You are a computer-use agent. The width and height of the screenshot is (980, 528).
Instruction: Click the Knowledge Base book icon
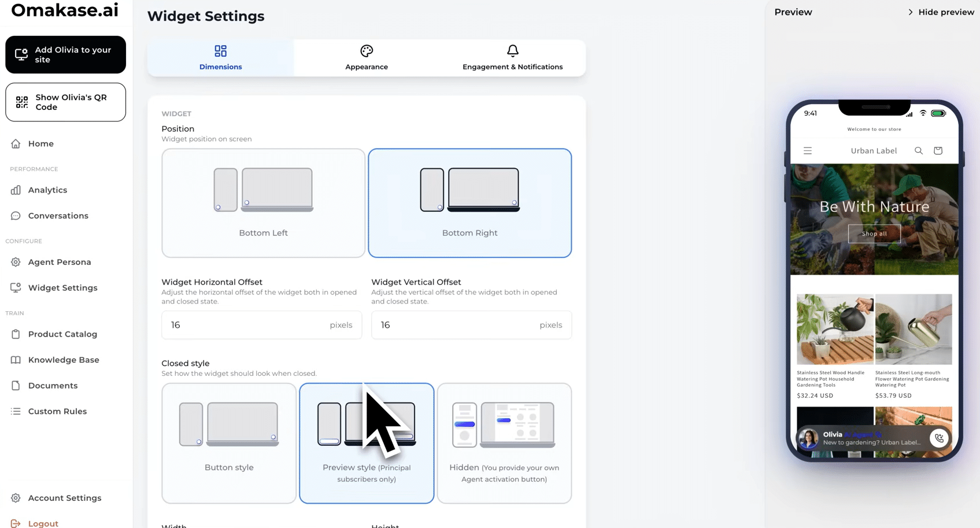(16, 360)
